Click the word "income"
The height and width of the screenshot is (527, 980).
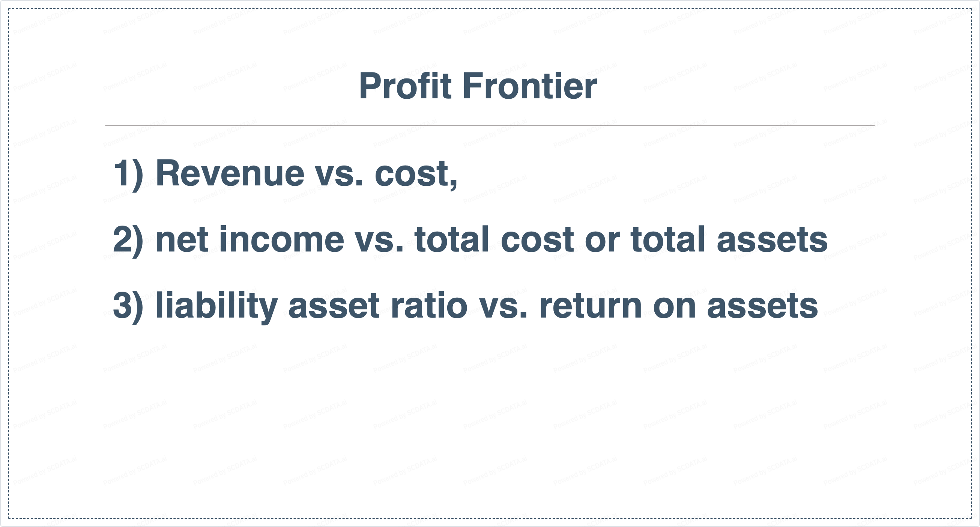click(x=281, y=240)
